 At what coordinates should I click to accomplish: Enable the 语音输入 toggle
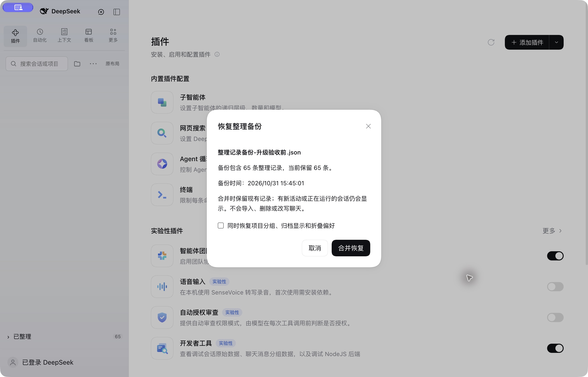(555, 287)
